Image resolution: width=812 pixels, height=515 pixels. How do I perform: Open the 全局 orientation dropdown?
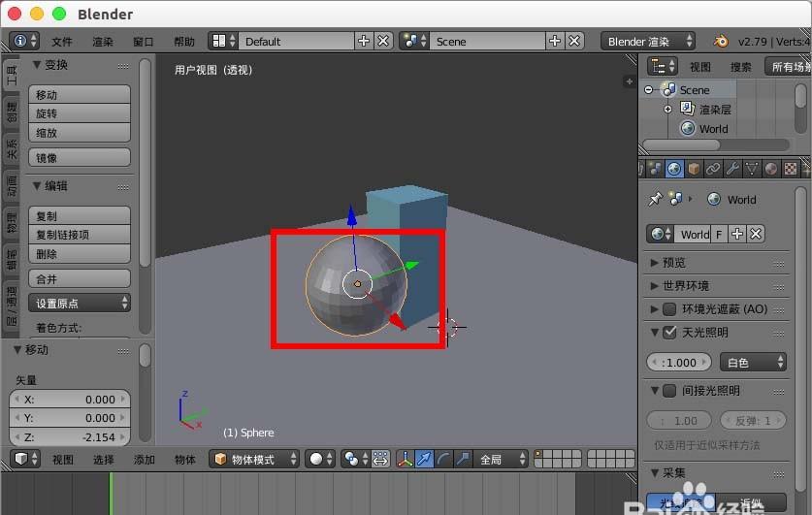tap(501, 459)
